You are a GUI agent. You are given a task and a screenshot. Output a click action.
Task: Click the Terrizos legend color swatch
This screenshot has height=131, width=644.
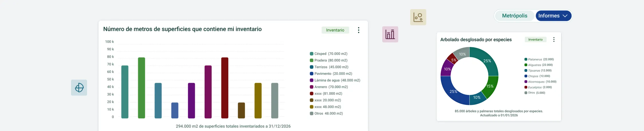pyautogui.click(x=311, y=67)
